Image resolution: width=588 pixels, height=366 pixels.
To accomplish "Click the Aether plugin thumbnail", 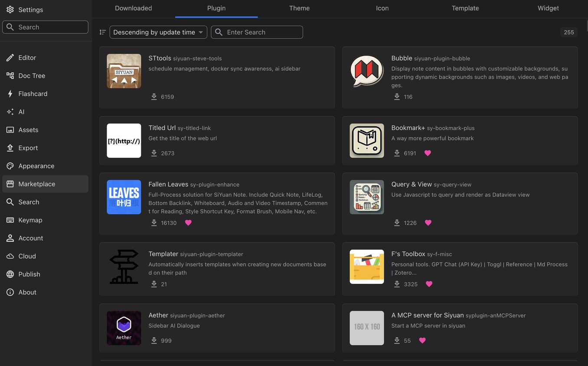I will (x=124, y=328).
